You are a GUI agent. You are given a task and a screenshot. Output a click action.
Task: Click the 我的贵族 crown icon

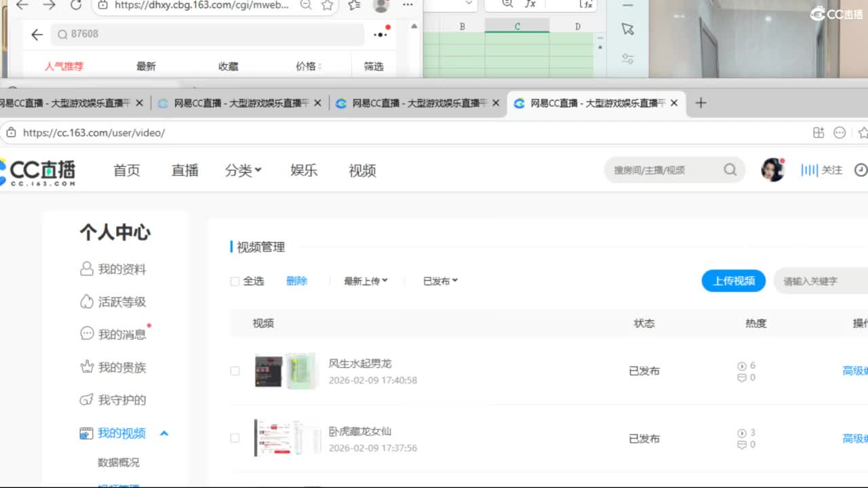coord(87,367)
